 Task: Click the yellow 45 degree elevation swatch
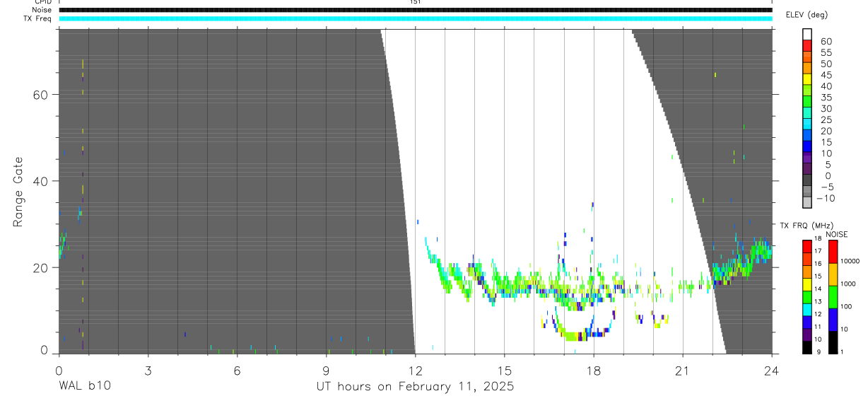coord(807,80)
